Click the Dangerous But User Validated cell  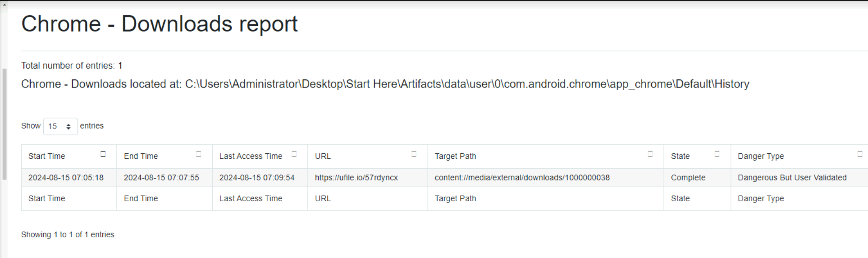(x=792, y=178)
